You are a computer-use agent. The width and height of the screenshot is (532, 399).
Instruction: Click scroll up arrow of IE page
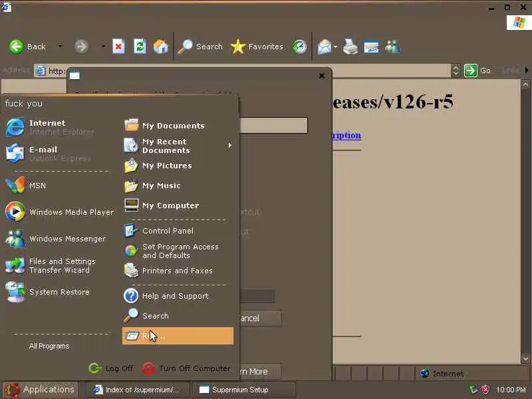tap(525, 84)
